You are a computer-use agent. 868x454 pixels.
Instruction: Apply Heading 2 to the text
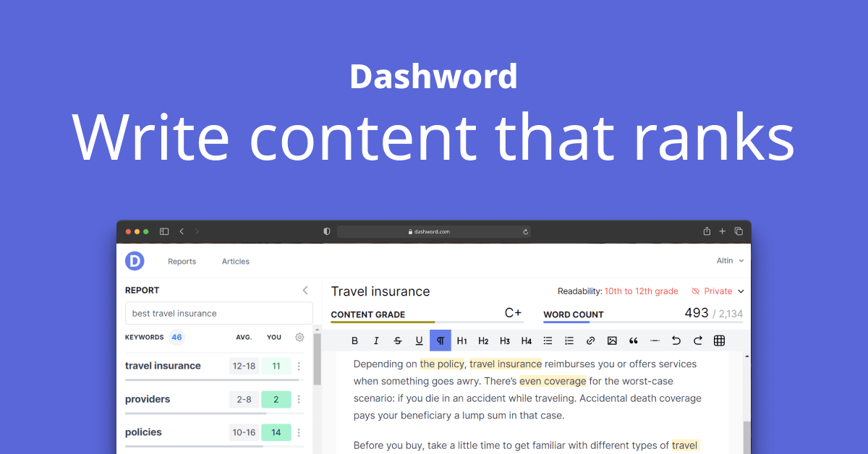pos(483,340)
